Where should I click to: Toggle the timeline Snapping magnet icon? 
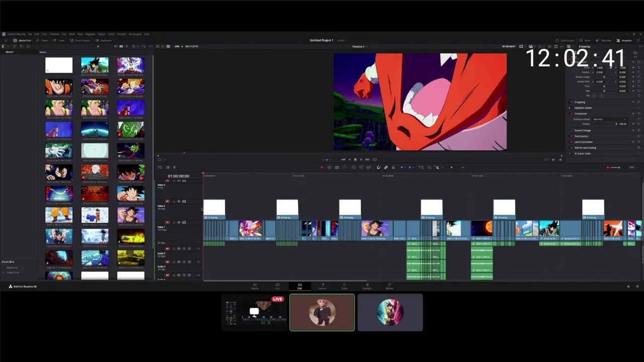(378, 167)
